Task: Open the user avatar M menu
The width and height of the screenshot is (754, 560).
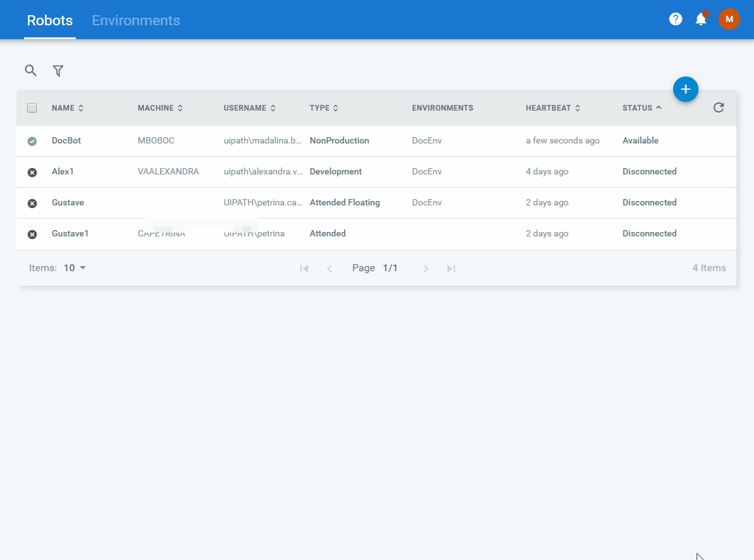Action: tap(729, 19)
